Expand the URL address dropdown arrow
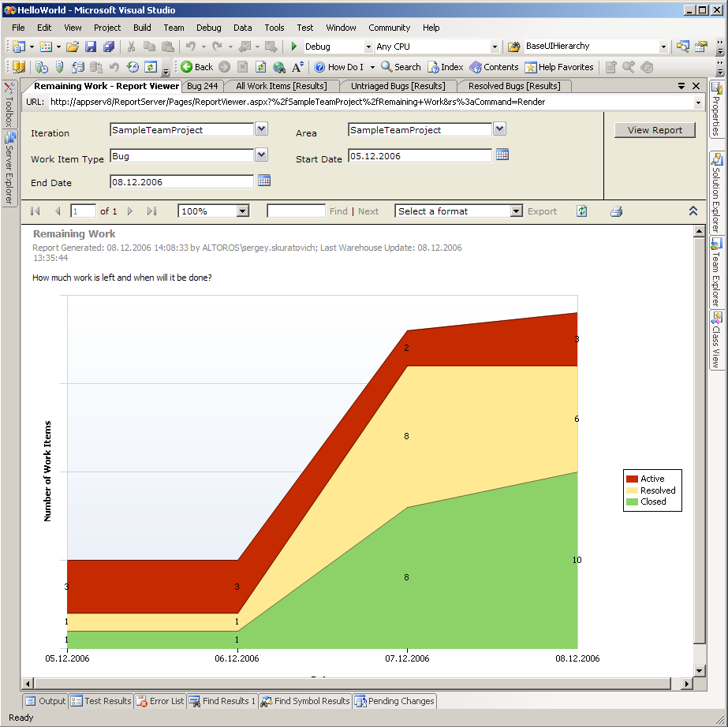 [x=698, y=103]
